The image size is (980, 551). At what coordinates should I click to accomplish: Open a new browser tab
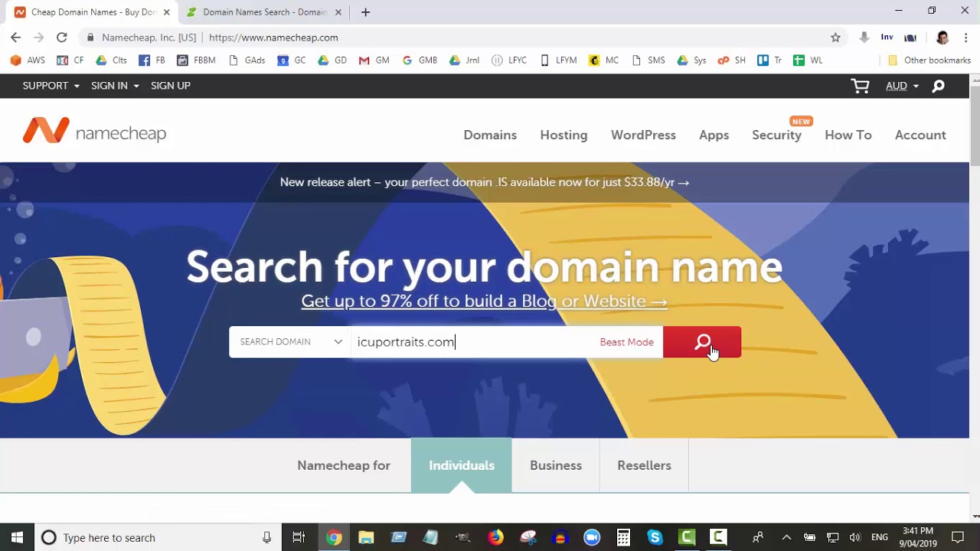[x=365, y=12]
